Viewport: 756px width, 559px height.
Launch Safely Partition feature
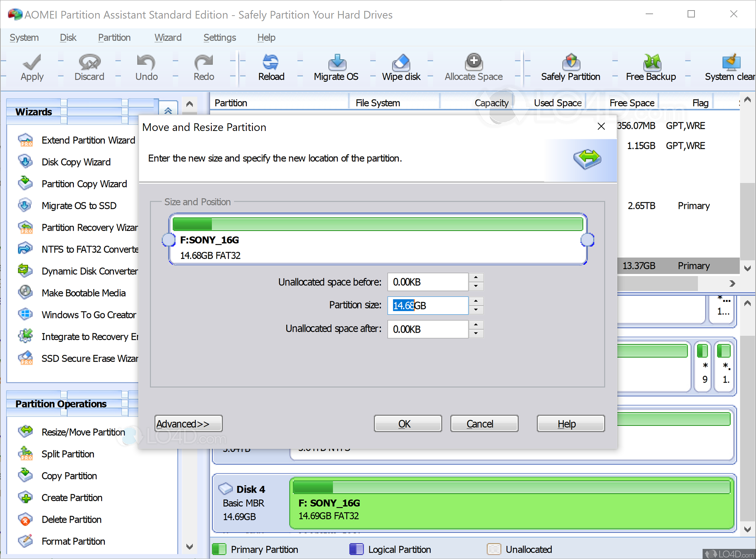click(x=570, y=68)
